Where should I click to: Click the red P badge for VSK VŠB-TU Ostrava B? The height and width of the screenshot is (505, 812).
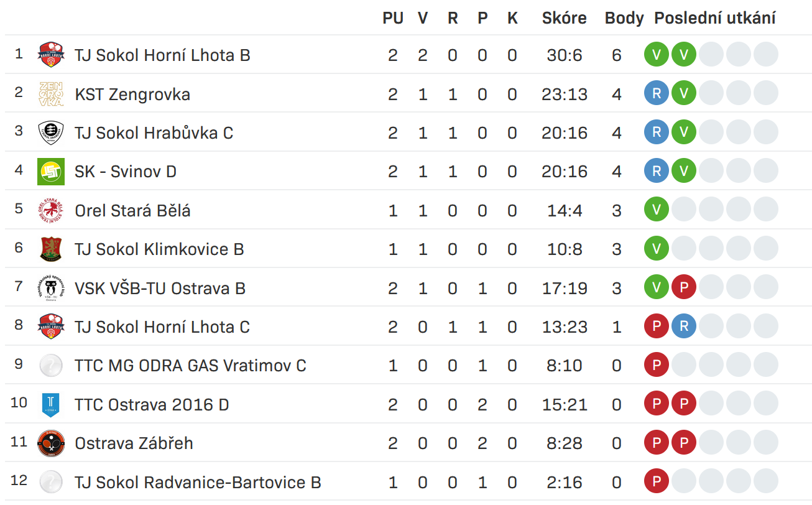684,288
